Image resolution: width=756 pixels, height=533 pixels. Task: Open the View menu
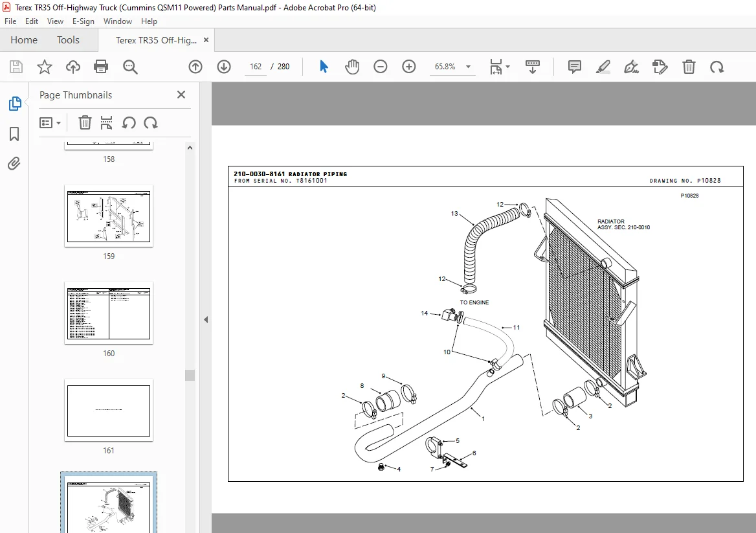click(55, 21)
